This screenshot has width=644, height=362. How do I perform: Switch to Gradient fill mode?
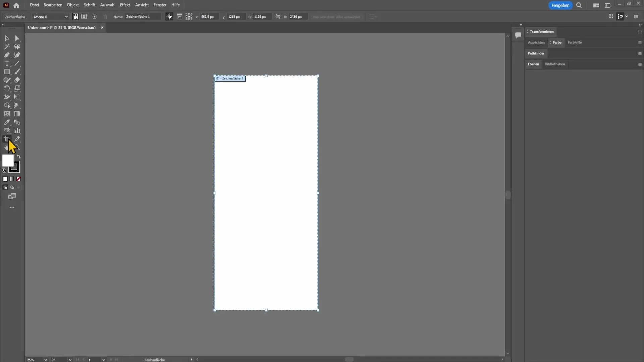tap(12, 179)
